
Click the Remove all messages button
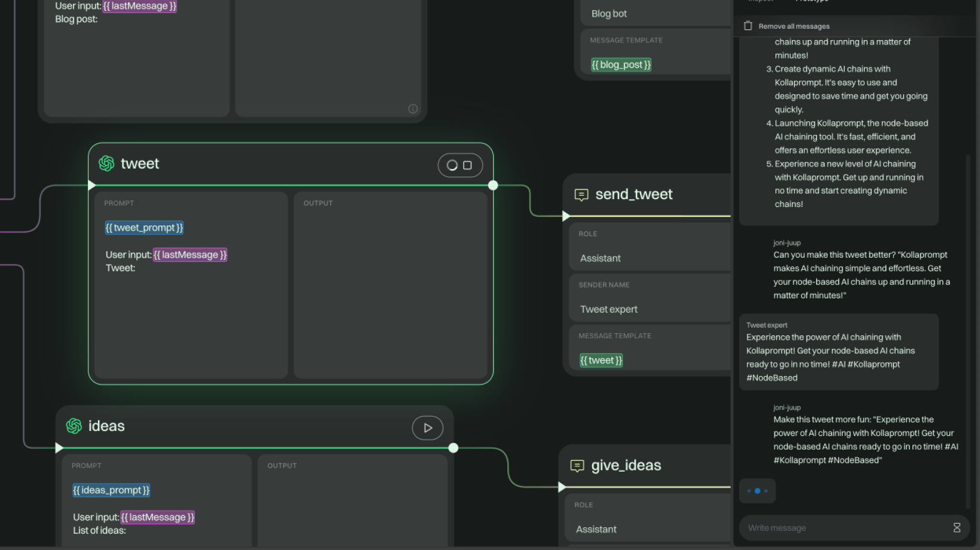click(x=794, y=26)
